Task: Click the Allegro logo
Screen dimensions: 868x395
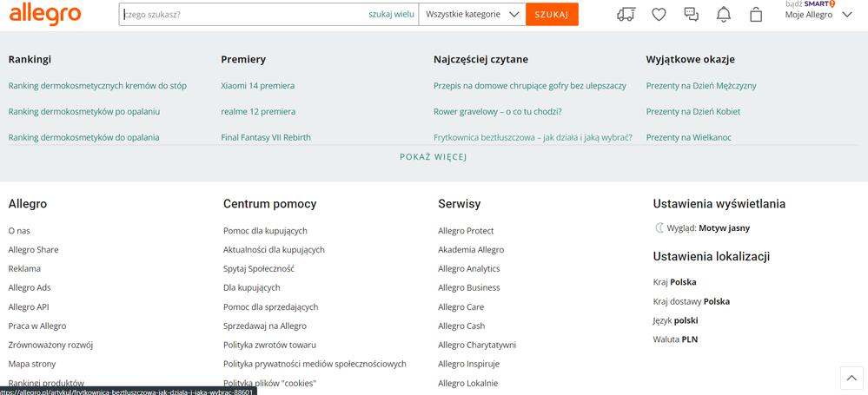Action: pos(45,14)
